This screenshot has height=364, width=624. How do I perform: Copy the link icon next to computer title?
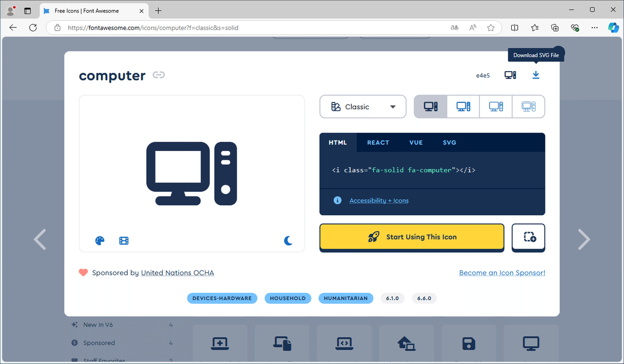tap(159, 75)
